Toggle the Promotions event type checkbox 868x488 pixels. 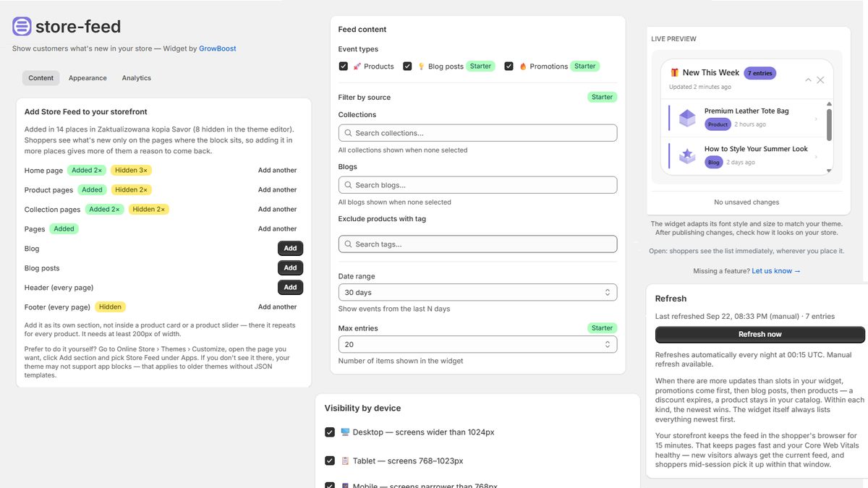click(x=509, y=67)
